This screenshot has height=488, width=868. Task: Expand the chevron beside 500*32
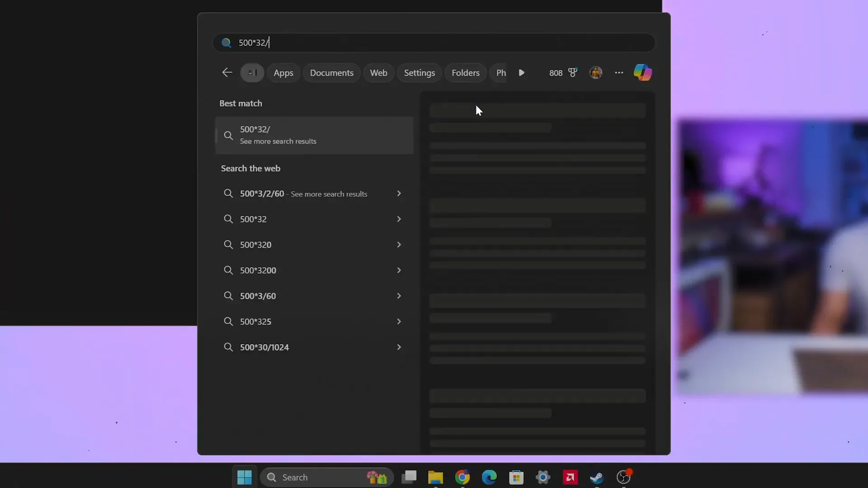tap(399, 219)
